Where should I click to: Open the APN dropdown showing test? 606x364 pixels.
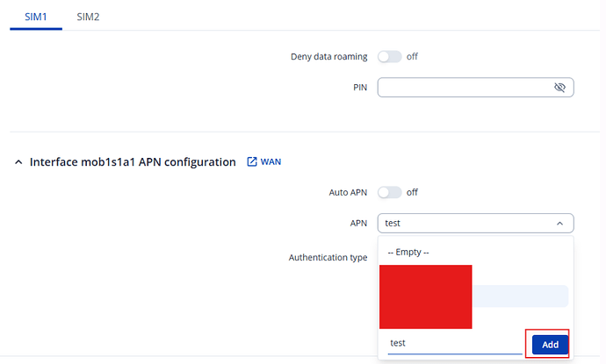point(465,223)
